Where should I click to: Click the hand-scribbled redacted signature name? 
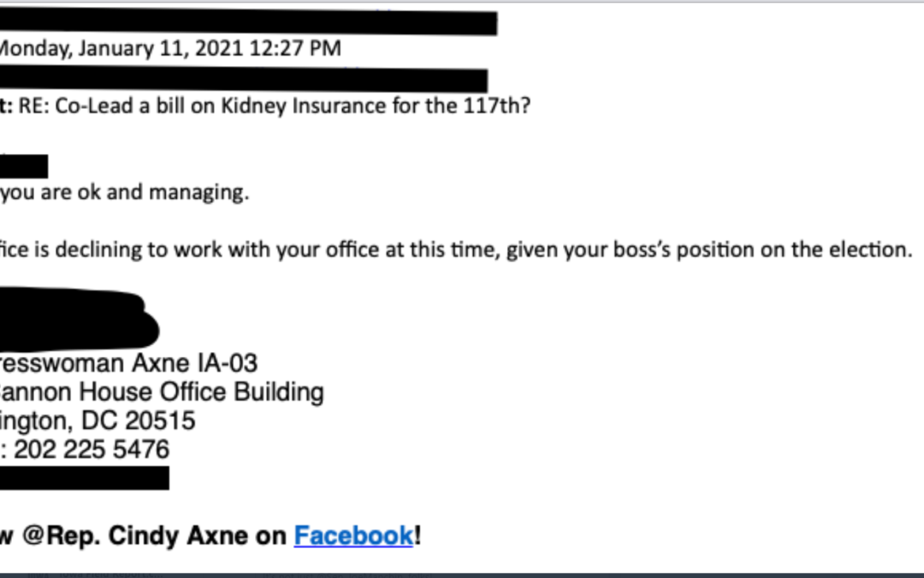tap(78, 319)
